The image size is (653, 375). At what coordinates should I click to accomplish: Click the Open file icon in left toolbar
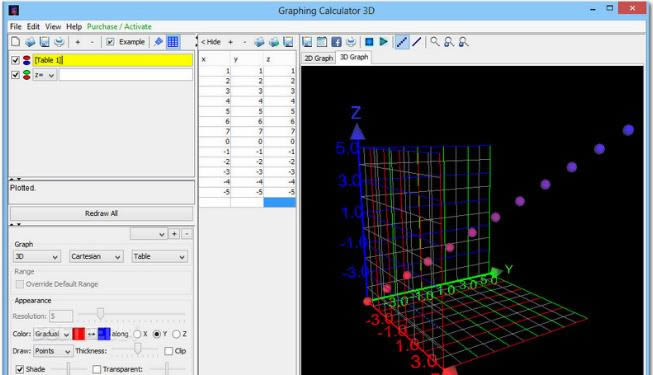30,42
